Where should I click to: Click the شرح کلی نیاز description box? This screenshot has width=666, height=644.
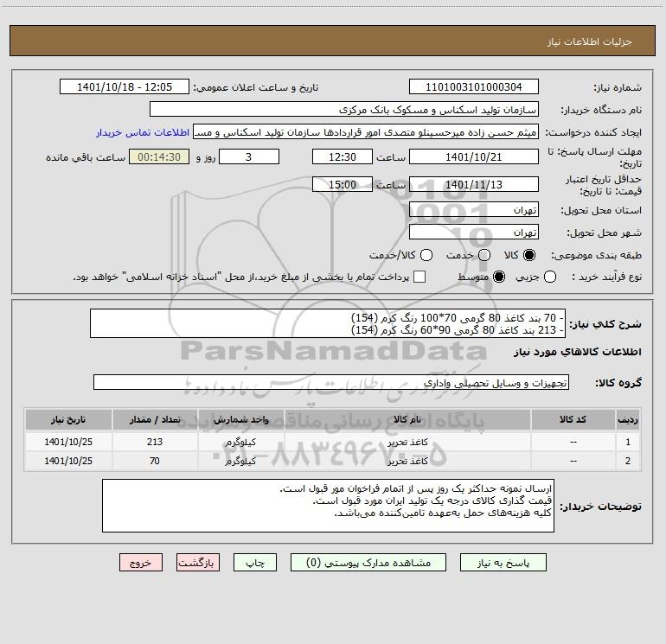click(x=328, y=323)
